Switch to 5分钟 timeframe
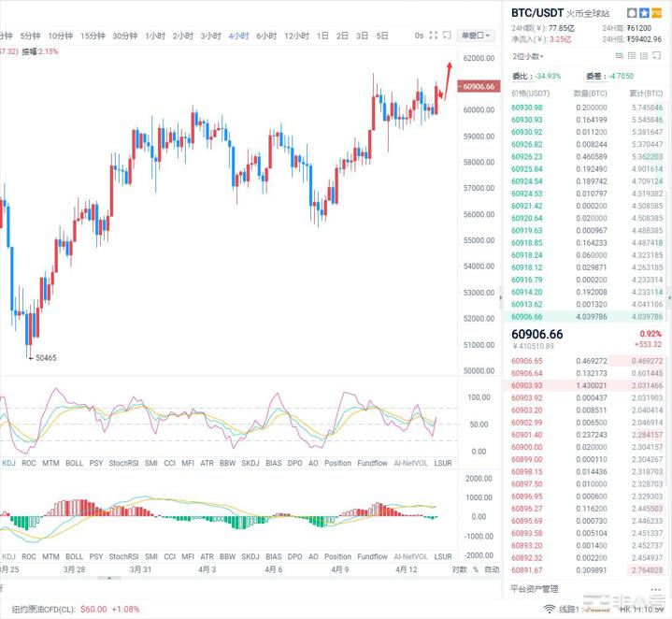672x619 pixels. pos(30,36)
